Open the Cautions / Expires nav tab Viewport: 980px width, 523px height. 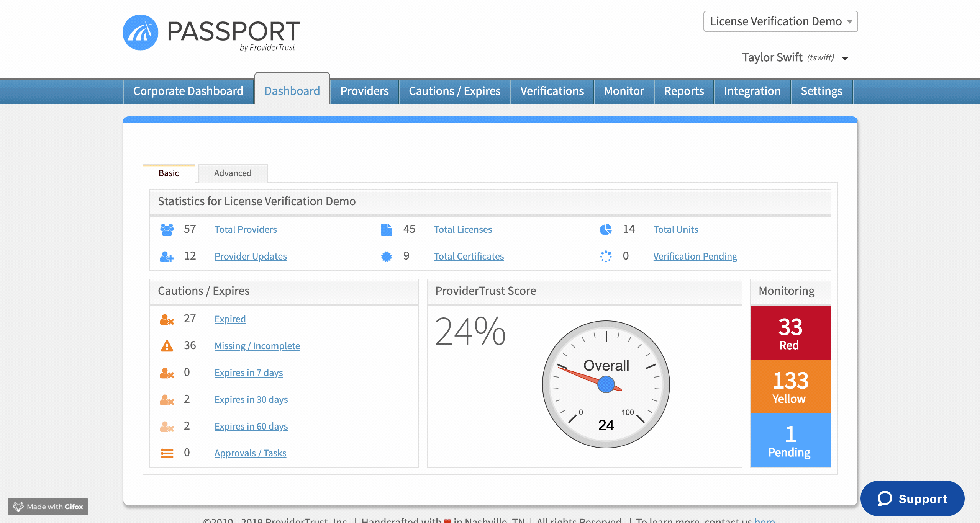[455, 91]
